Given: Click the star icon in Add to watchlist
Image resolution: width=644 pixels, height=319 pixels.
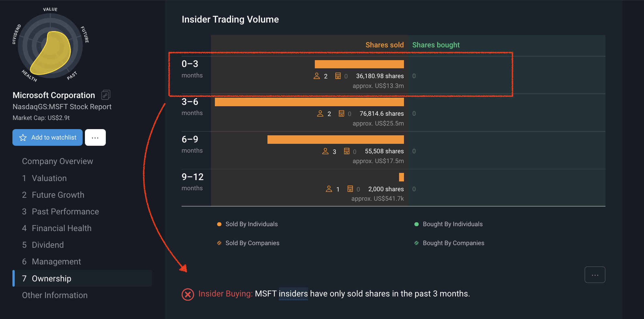Looking at the screenshot, I should coord(23,138).
